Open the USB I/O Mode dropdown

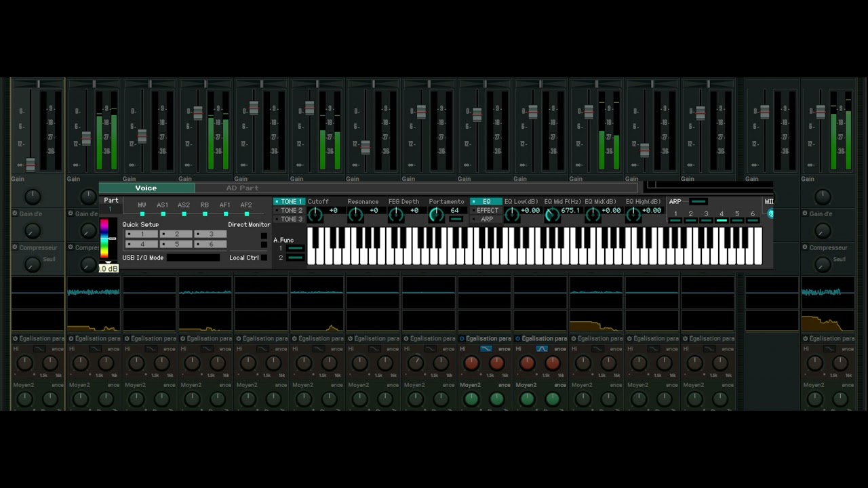(x=193, y=258)
